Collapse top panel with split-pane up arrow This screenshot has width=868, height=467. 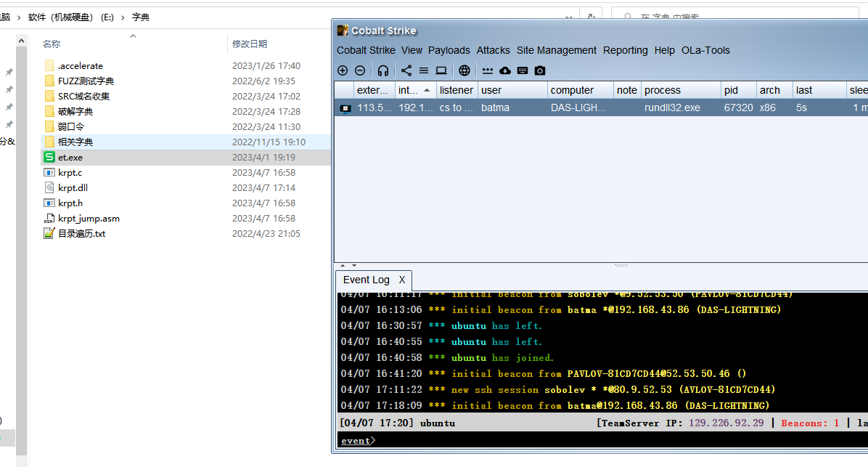(x=343, y=265)
